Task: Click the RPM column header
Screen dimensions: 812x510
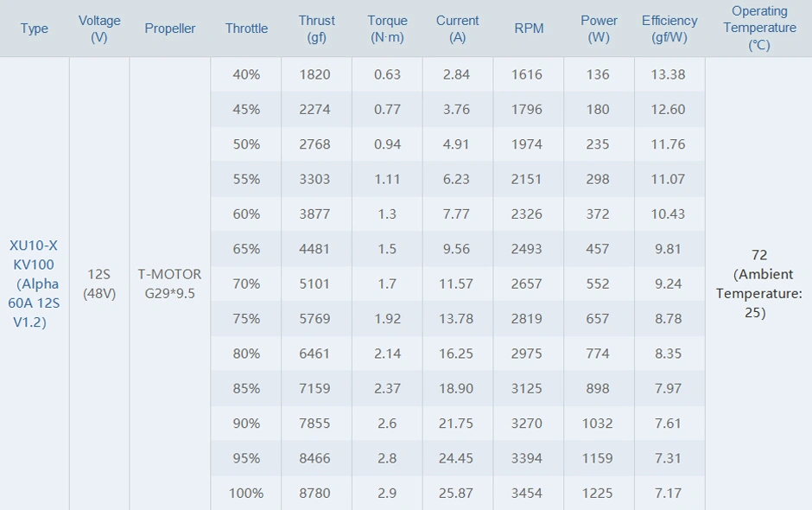Action: 529,29
